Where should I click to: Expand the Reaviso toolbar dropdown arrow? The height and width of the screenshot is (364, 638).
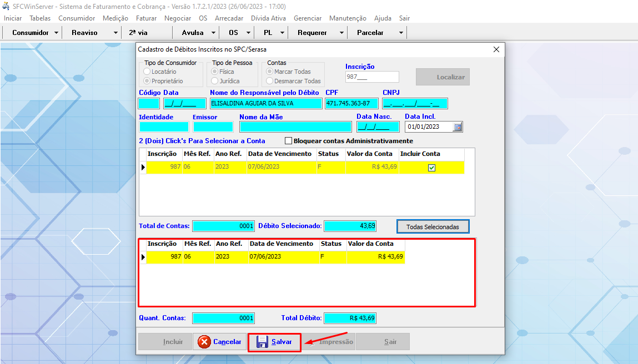(115, 33)
